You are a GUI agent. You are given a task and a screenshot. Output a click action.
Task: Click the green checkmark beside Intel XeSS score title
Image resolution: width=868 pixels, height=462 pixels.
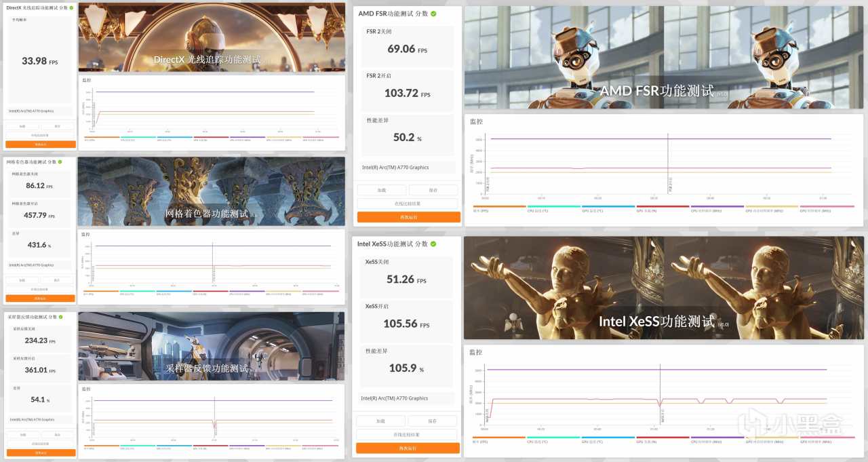click(433, 244)
